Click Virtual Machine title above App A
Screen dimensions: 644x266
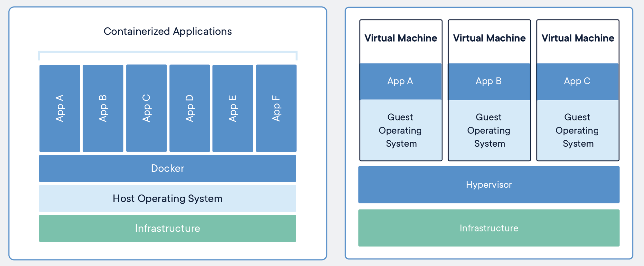[401, 38]
